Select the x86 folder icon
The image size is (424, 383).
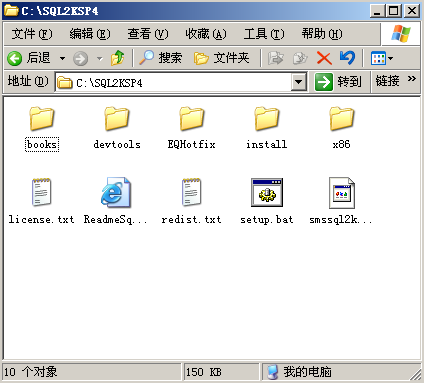pyautogui.click(x=342, y=118)
